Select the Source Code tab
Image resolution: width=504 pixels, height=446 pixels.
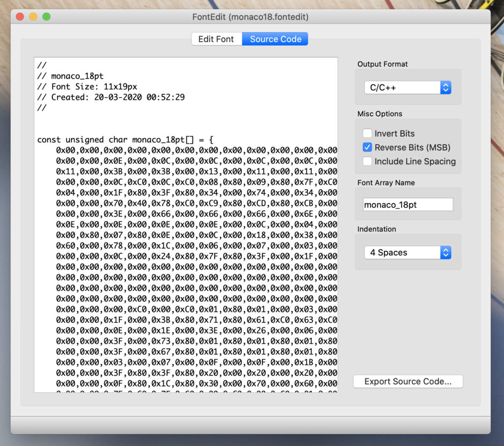coord(275,38)
